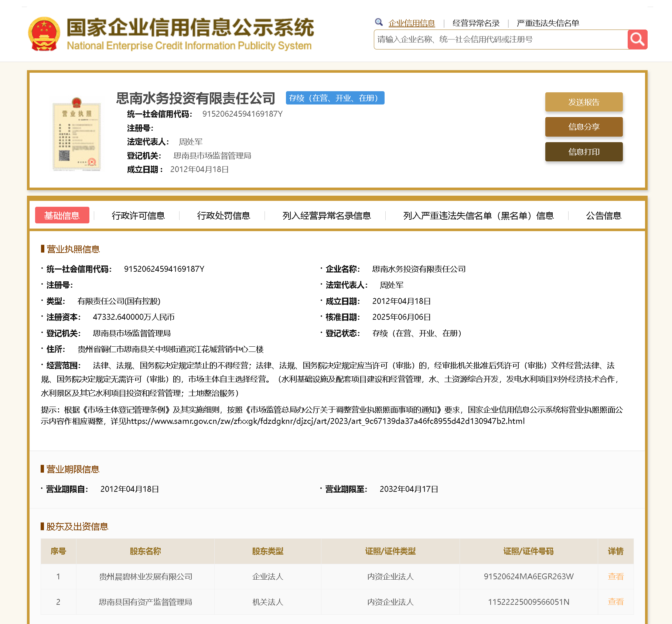Screen dimensions: 672x624
Task: Click the 发送报告 button
Action: [584, 102]
